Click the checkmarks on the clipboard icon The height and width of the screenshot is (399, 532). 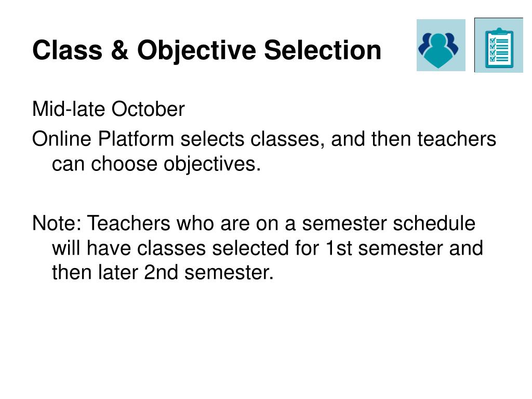point(493,49)
